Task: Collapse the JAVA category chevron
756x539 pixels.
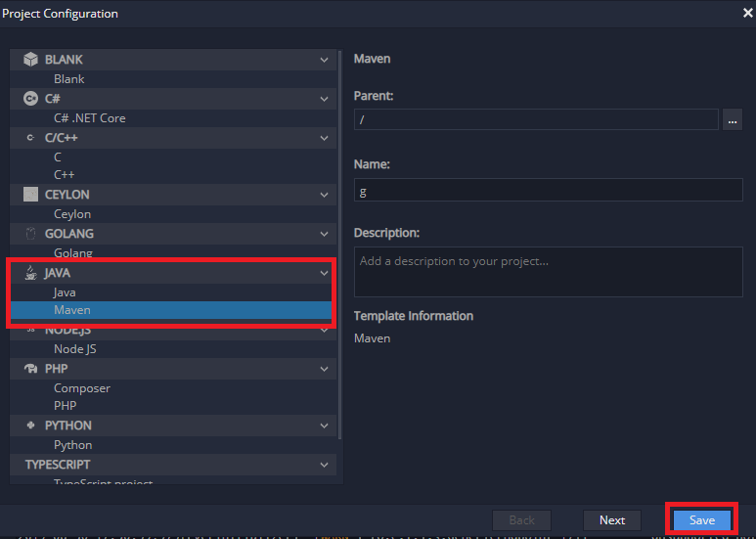Action: [324, 273]
